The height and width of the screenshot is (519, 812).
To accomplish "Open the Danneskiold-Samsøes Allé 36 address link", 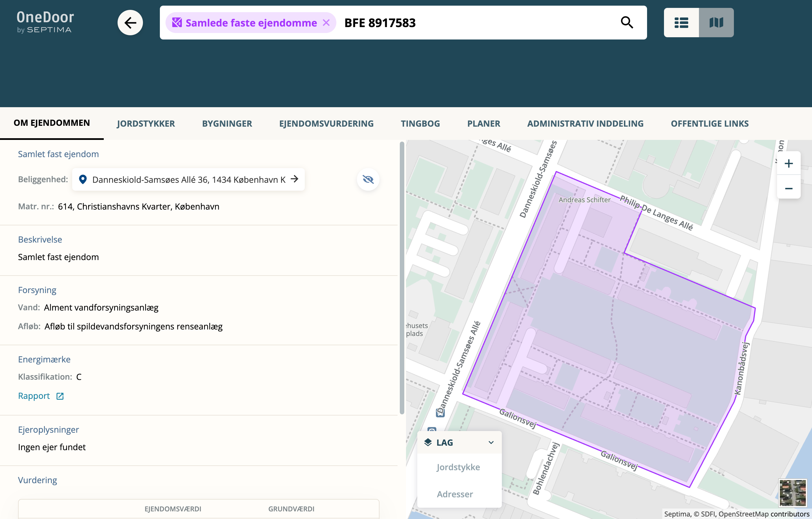I will (x=189, y=179).
